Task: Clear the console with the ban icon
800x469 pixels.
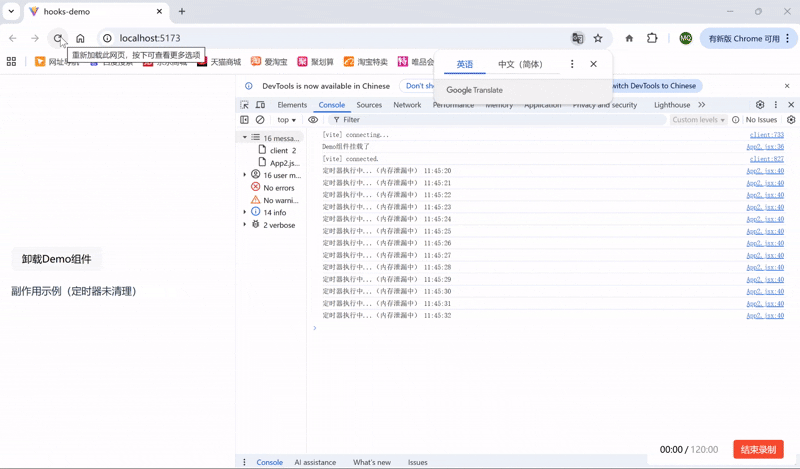Action: 260,119
